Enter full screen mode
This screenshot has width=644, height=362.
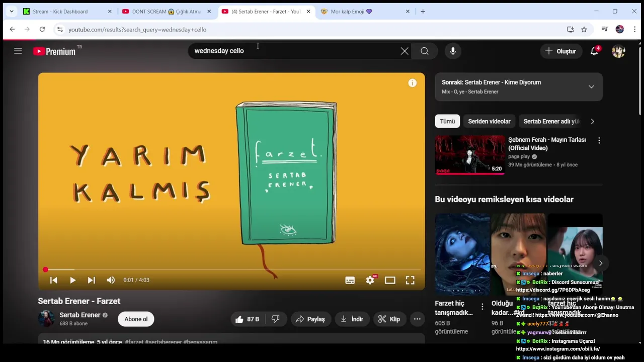410,280
